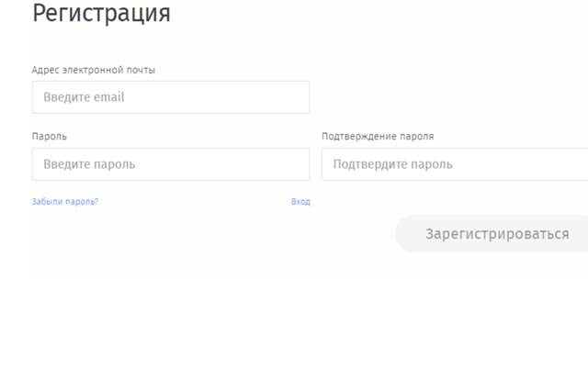
Task: Click the 'Пароль' field label
Action: [x=49, y=137]
